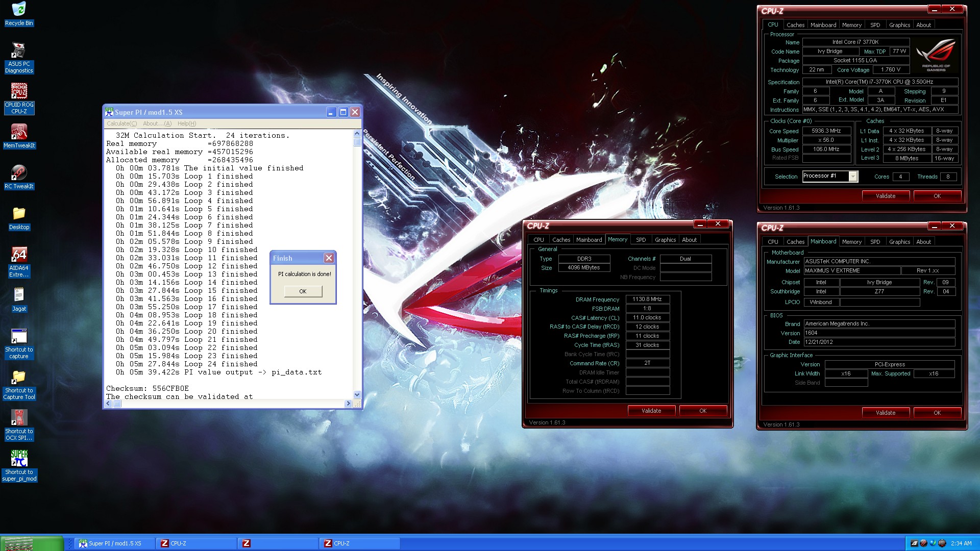Screen dimensions: 980x551
Task: Open the Shortcut to super_pi_mod icon
Action: (x=19, y=459)
